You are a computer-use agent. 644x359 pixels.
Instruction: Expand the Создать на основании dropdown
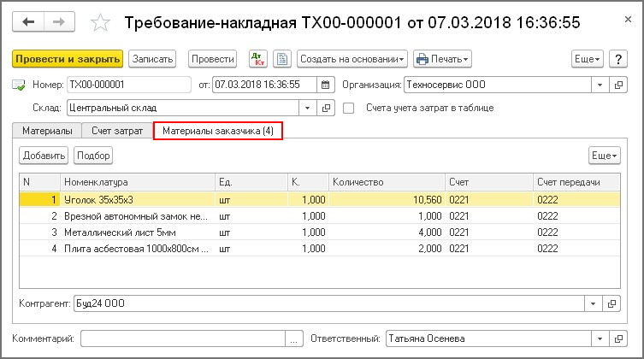point(352,59)
